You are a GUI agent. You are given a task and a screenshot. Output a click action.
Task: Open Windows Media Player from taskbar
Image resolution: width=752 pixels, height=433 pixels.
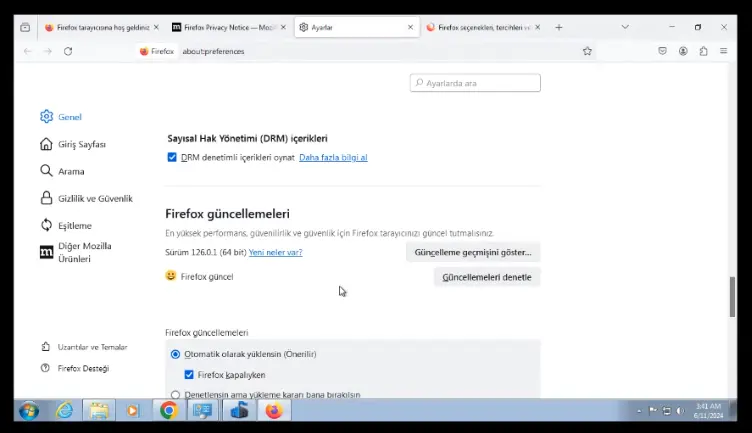point(133,411)
